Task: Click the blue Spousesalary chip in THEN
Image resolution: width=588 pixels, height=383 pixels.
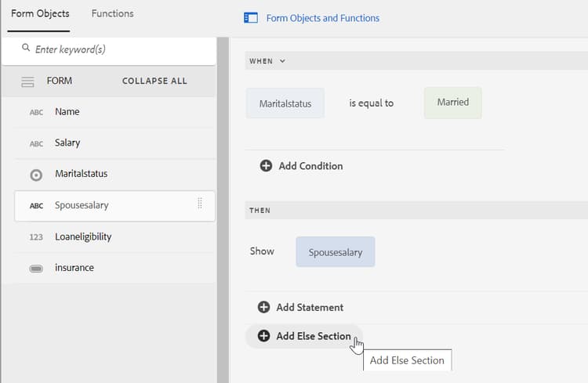Action: tap(335, 252)
